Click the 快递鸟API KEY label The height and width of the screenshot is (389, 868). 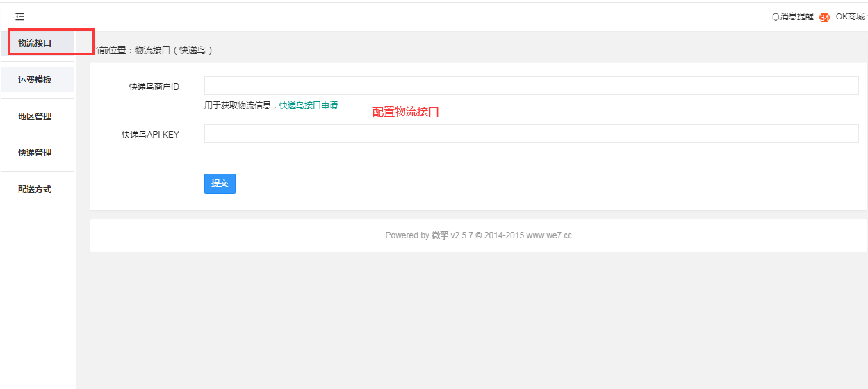click(x=150, y=135)
